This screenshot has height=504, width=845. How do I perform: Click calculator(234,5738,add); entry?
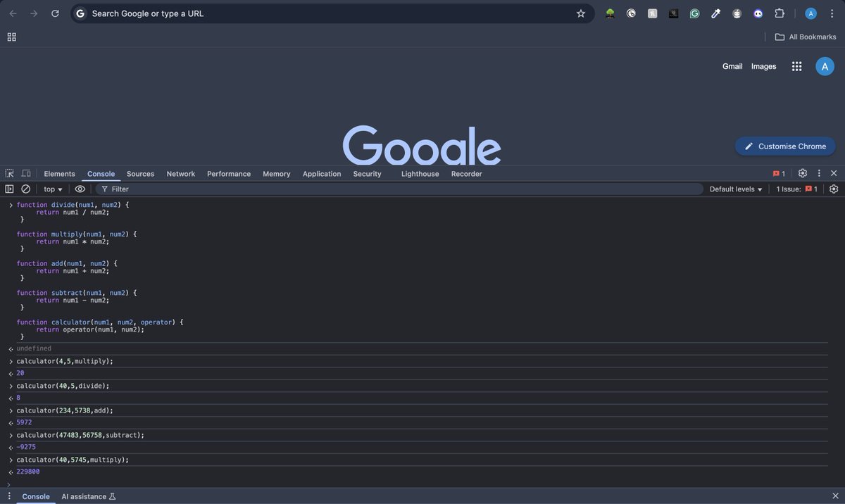[65, 410]
